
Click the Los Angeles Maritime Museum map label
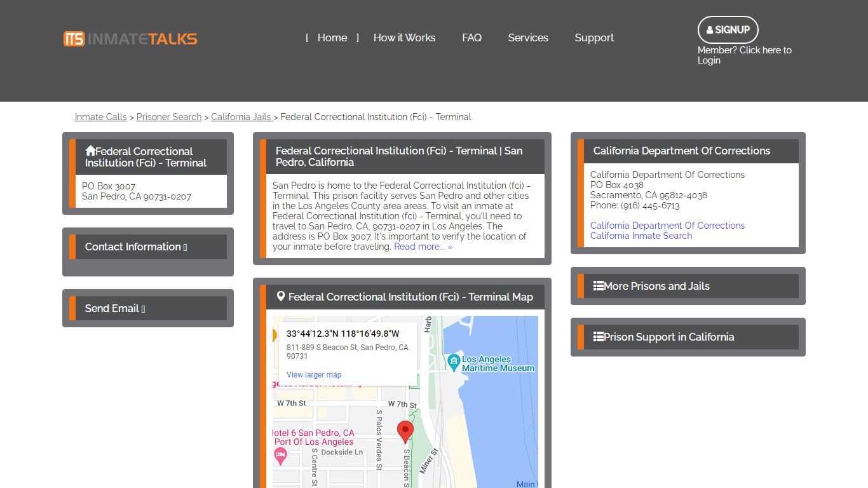[x=498, y=363]
